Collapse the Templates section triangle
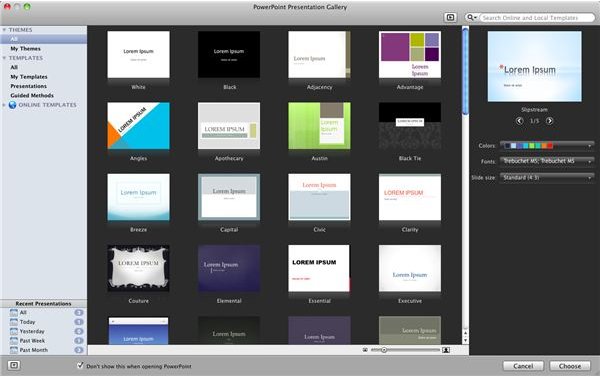Viewport: 600px width, 377px height. (x=4, y=58)
